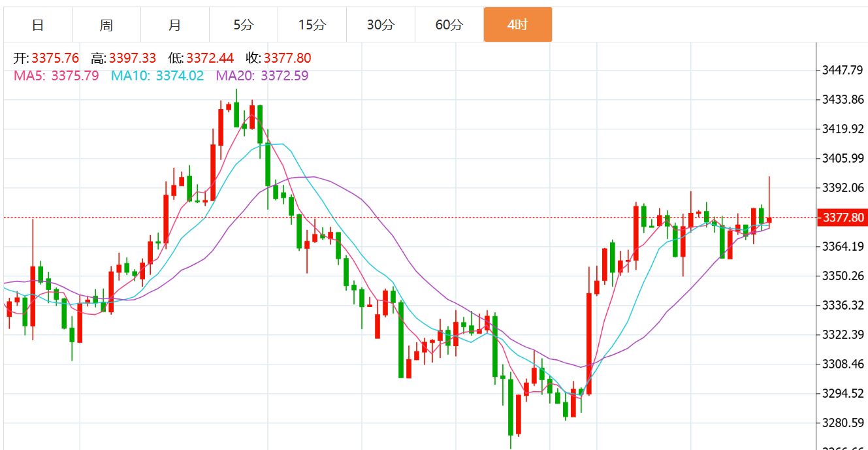The width and height of the screenshot is (868, 450).
Task: Click the 3447.79 price axis label
Action: point(843,70)
